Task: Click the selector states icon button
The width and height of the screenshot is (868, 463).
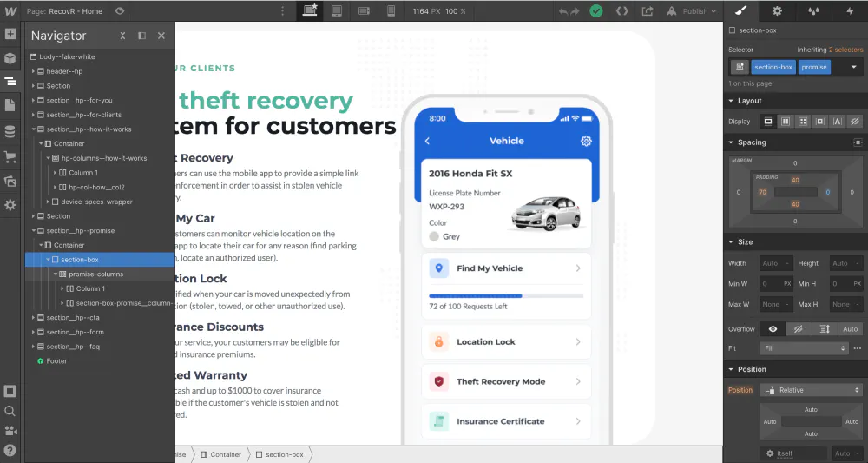Action: (740, 67)
